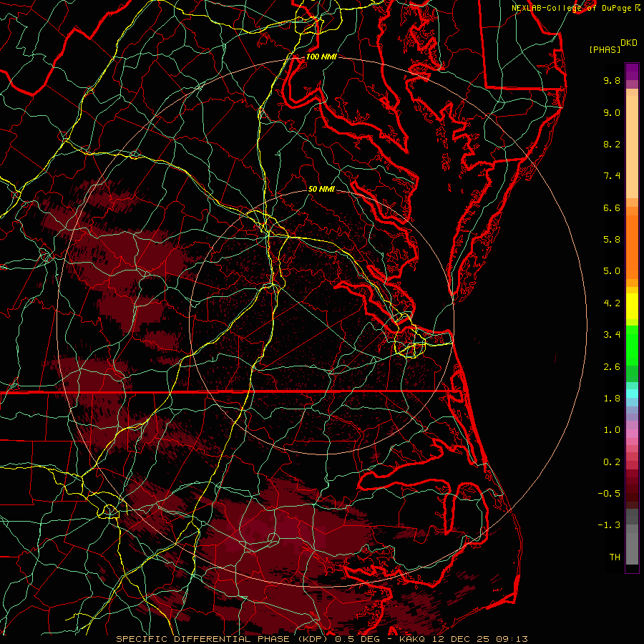Pick the dark gray swatch beside -1.3
644x644 pixels.
pyautogui.click(x=632, y=517)
